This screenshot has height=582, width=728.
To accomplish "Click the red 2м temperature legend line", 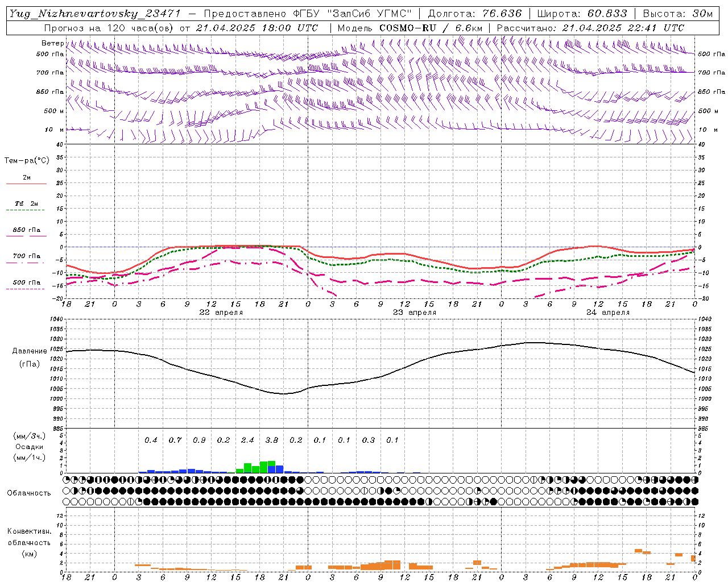I will click(26, 184).
